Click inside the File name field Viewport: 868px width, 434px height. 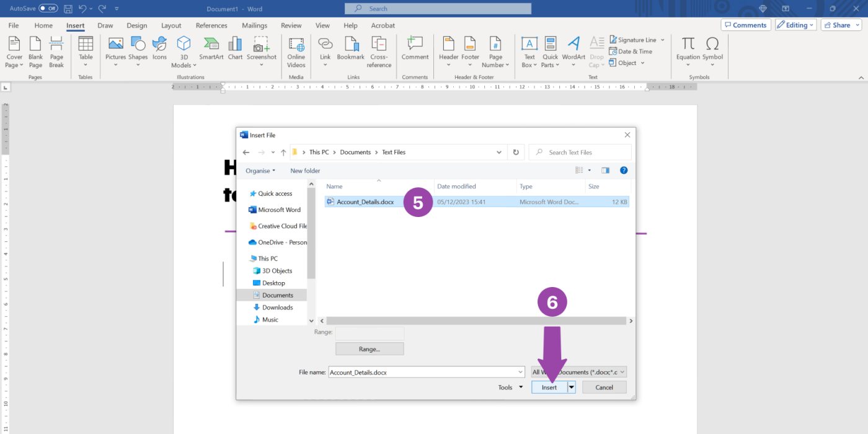(x=422, y=371)
